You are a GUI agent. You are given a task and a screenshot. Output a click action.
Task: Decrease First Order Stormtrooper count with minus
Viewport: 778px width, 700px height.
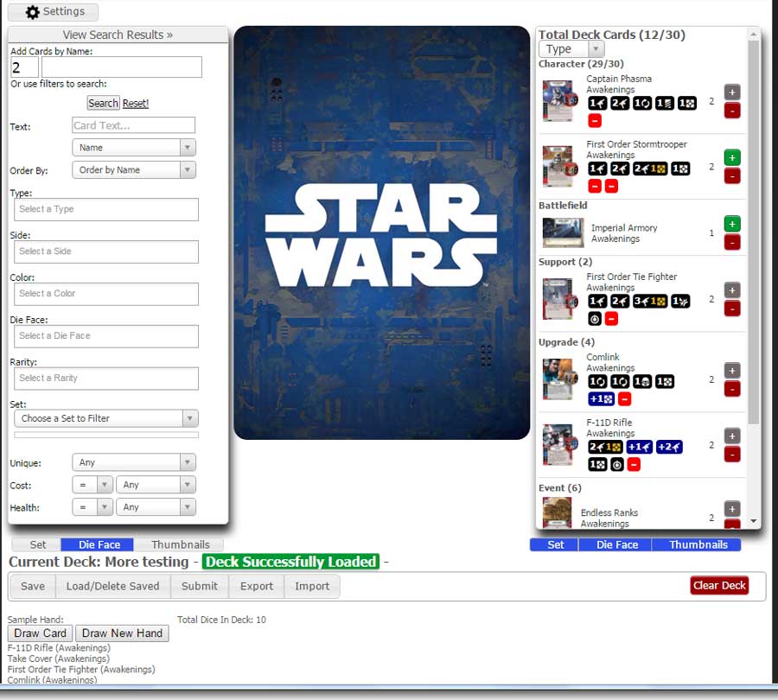pyautogui.click(x=732, y=176)
